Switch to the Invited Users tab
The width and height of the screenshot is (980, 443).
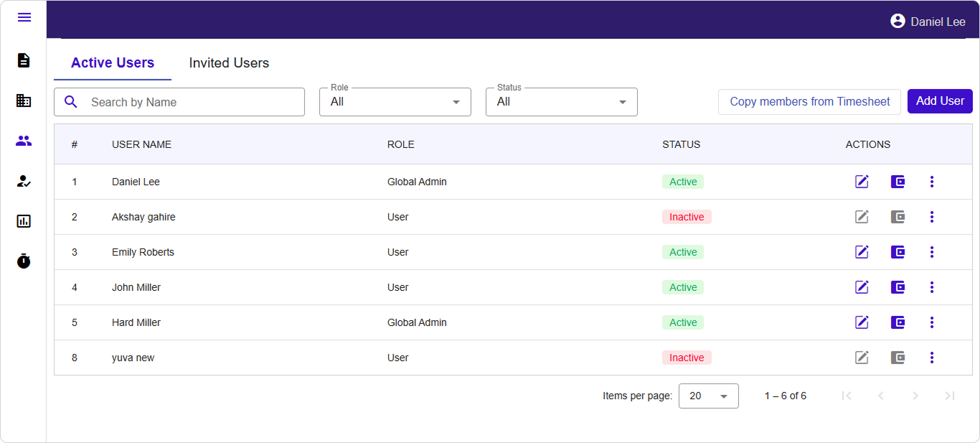[x=229, y=63]
